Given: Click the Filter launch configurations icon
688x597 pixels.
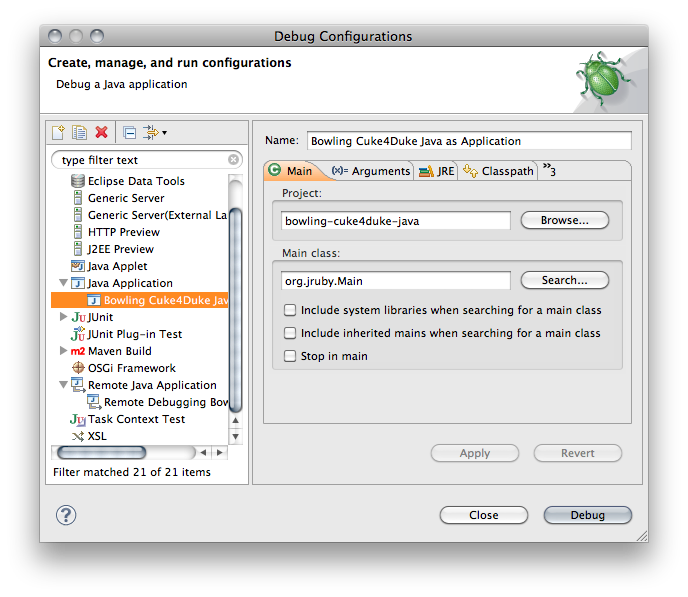Looking at the screenshot, I should (x=150, y=132).
